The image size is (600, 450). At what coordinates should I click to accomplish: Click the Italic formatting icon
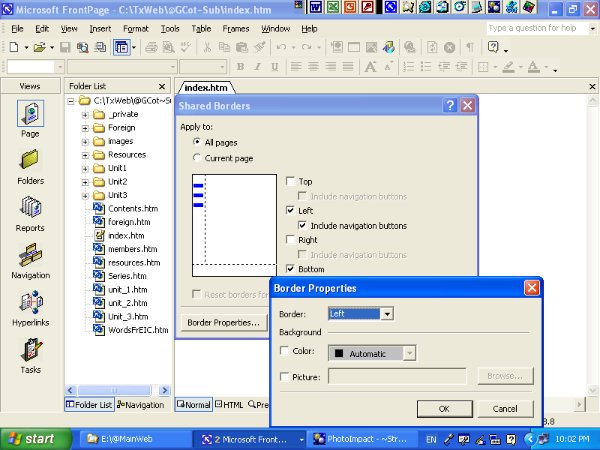[x=258, y=67]
